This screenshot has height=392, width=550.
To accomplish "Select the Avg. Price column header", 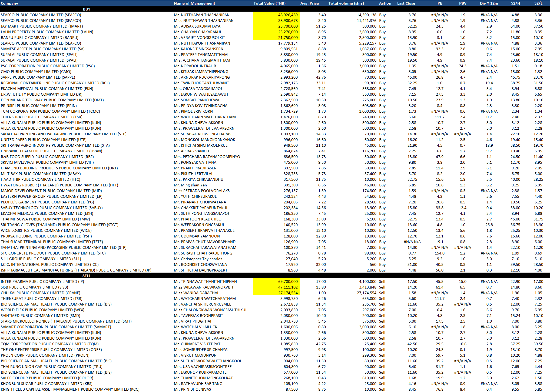I will coord(309,3).
